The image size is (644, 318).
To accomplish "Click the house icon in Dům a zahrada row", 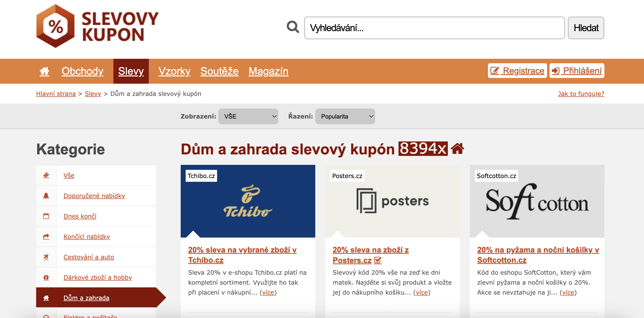I will point(46,298).
